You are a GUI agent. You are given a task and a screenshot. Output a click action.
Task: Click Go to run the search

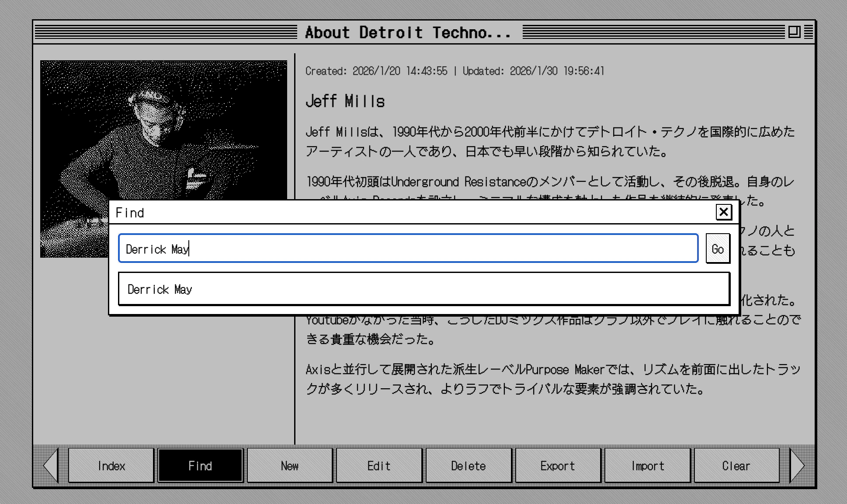coord(718,249)
